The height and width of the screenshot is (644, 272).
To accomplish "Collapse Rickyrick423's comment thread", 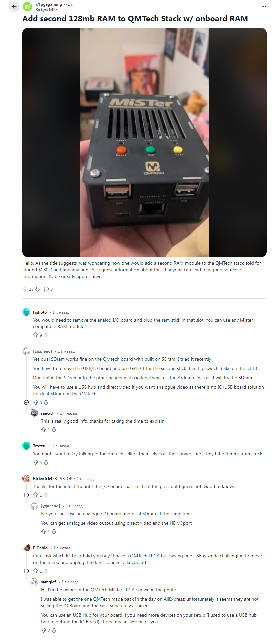I will (x=26, y=495).
